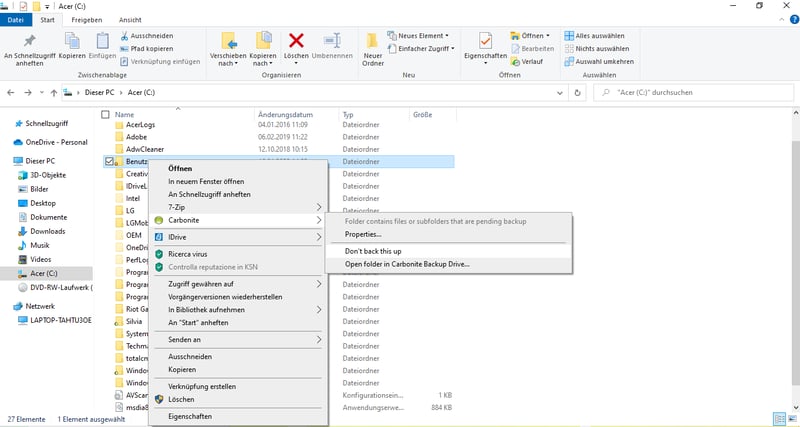Click the Ausschneiden scissors icon
This screenshot has width=800, height=427.
[x=122, y=34]
